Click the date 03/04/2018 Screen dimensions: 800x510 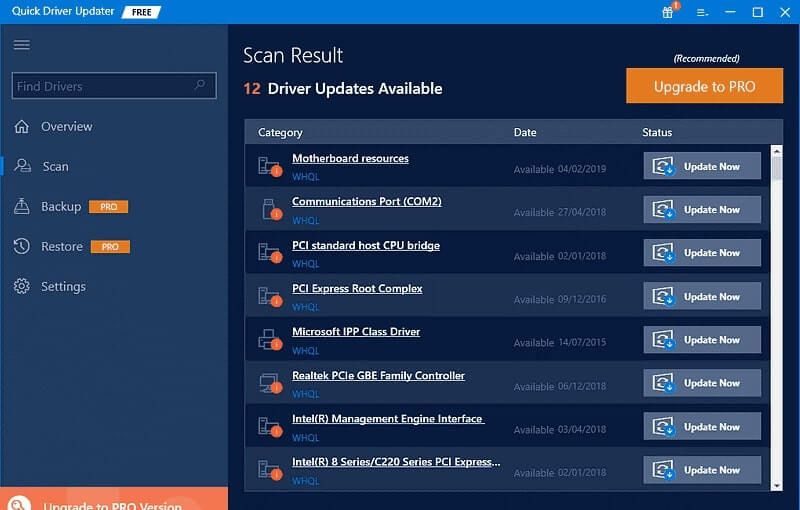point(582,430)
